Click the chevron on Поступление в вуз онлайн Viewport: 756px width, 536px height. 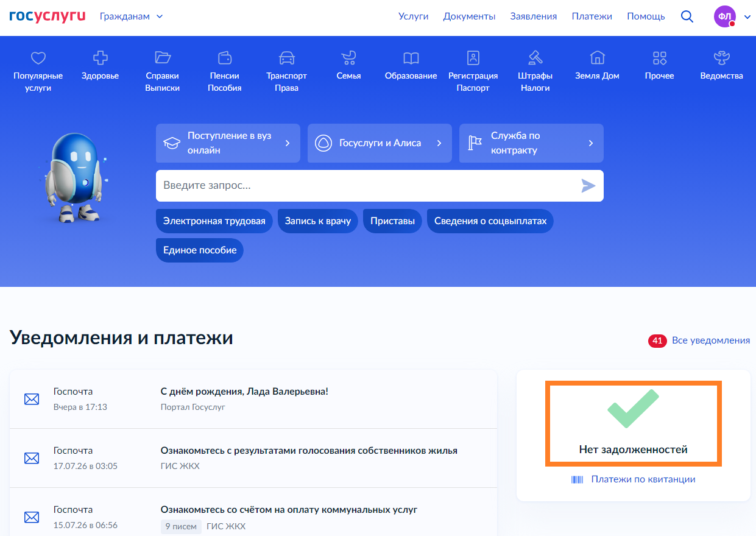tap(288, 143)
